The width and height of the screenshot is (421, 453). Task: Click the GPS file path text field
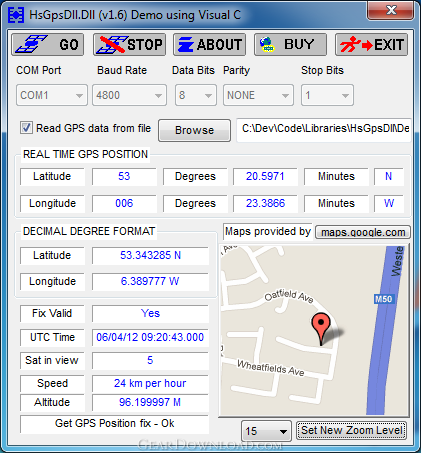324,129
